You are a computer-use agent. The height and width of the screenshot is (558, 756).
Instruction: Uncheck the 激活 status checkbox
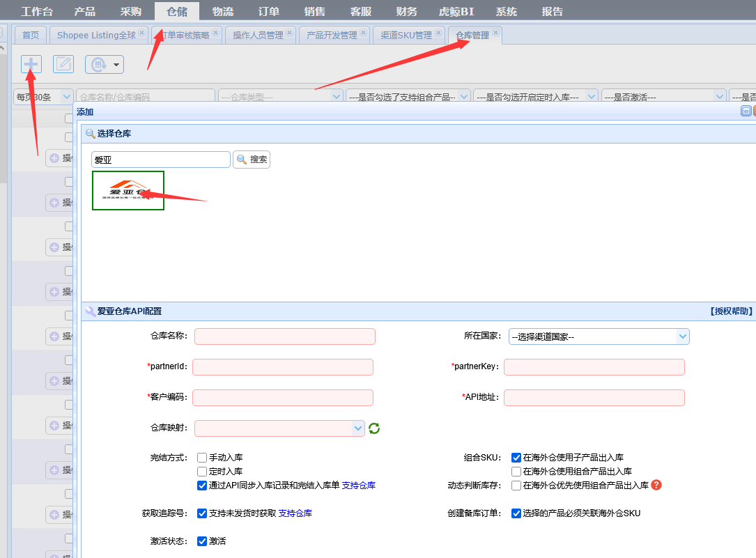[202, 541]
